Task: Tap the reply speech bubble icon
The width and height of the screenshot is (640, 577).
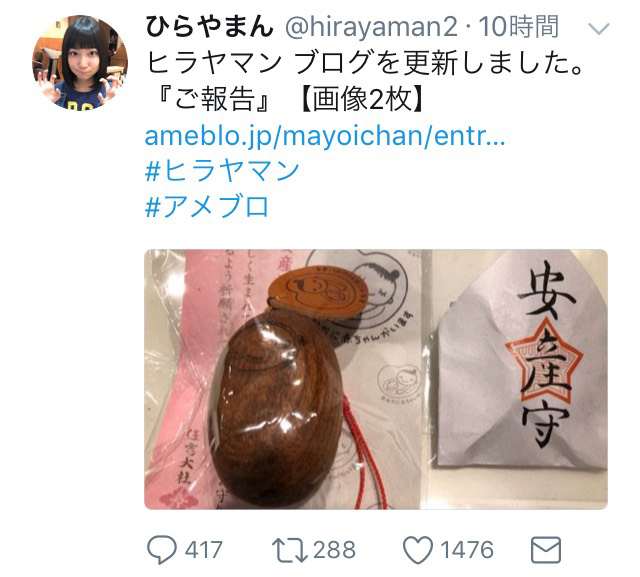Action: click(x=162, y=550)
